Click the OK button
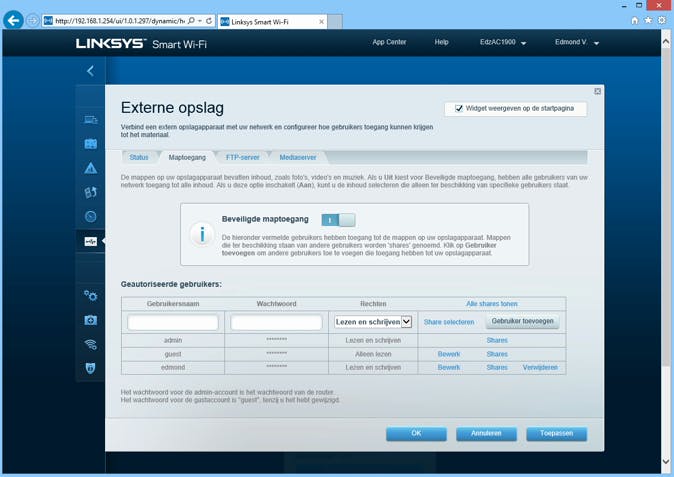 click(416, 434)
